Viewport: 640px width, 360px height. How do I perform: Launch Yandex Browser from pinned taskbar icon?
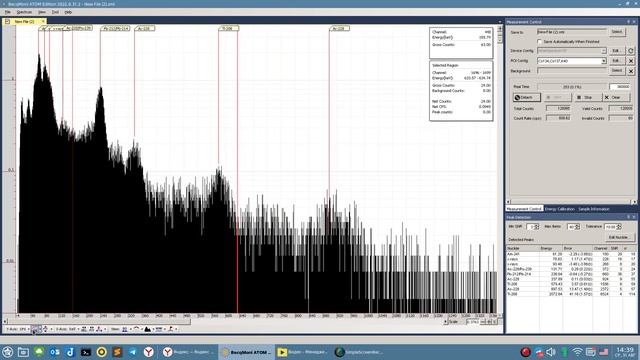[149, 352]
